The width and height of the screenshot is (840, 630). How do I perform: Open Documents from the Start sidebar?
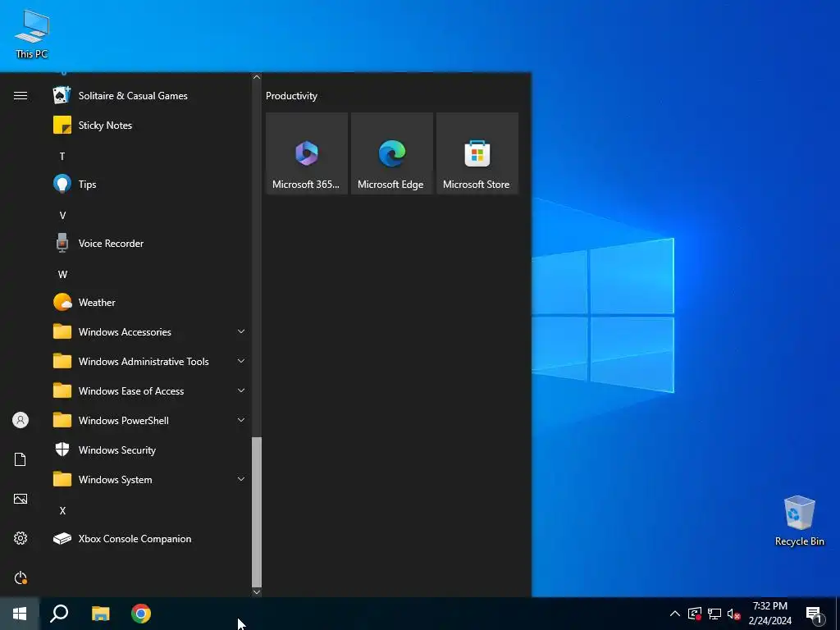pyautogui.click(x=21, y=459)
